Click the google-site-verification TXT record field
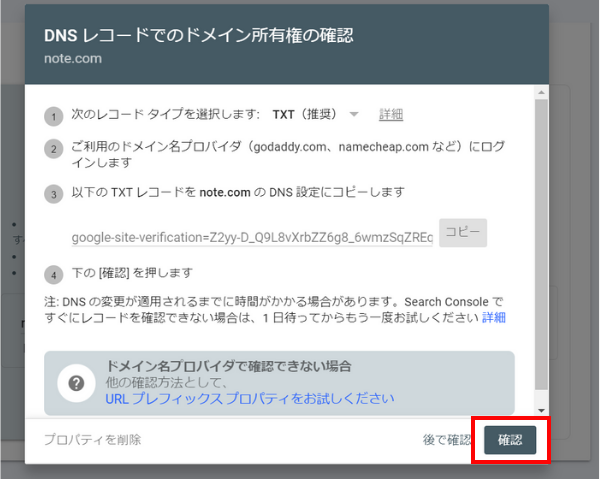 (x=252, y=237)
